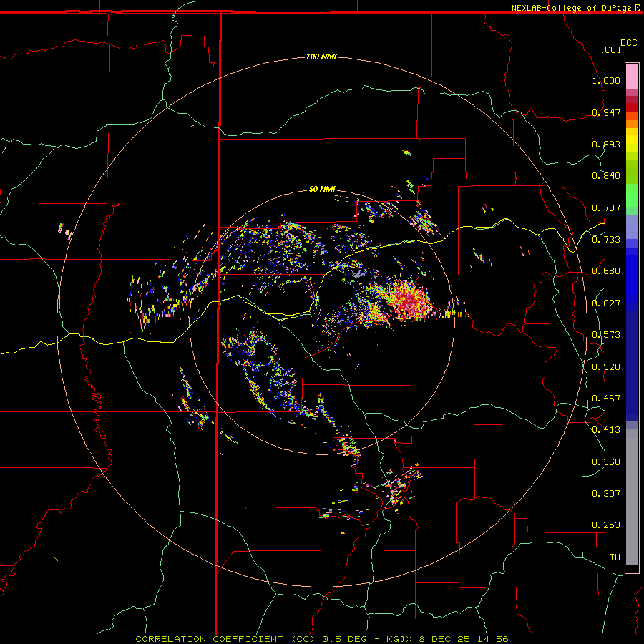Click the 0.627 scale value
Image resolution: width=644 pixels, height=644 pixels.
(x=606, y=303)
